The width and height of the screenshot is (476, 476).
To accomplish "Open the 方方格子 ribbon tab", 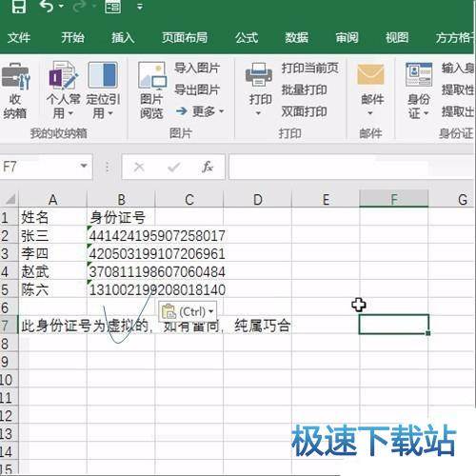I will coord(454,38).
